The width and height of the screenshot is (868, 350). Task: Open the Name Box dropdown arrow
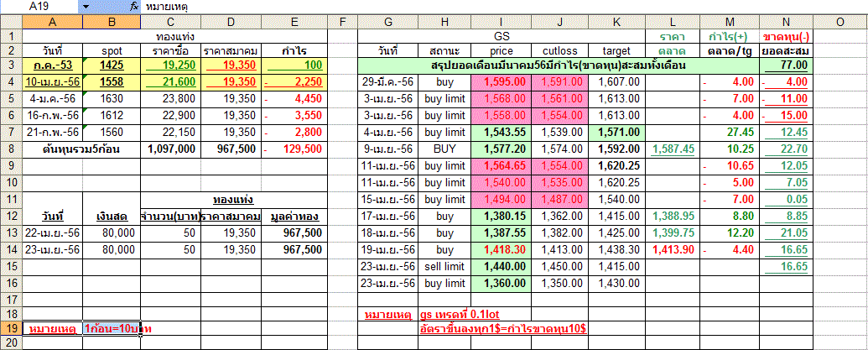(x=86, y=7)
